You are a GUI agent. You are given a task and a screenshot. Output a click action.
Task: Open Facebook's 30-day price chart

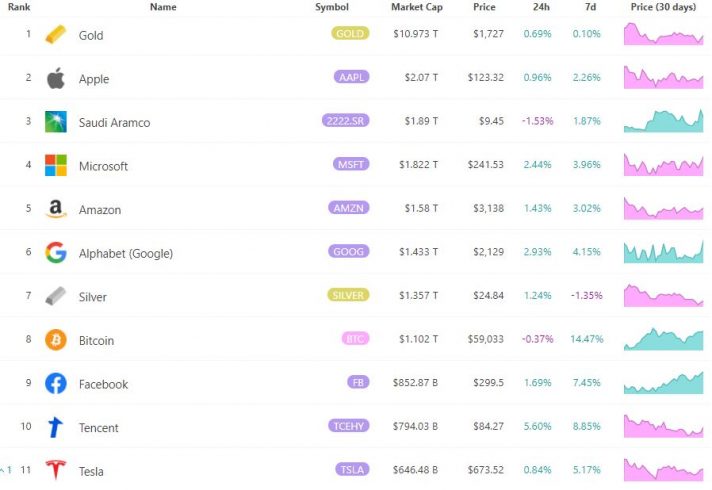tap(663, 382)
